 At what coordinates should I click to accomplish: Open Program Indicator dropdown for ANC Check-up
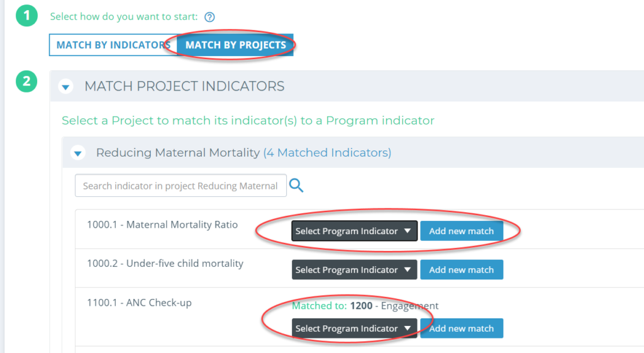tap(355, 328)
